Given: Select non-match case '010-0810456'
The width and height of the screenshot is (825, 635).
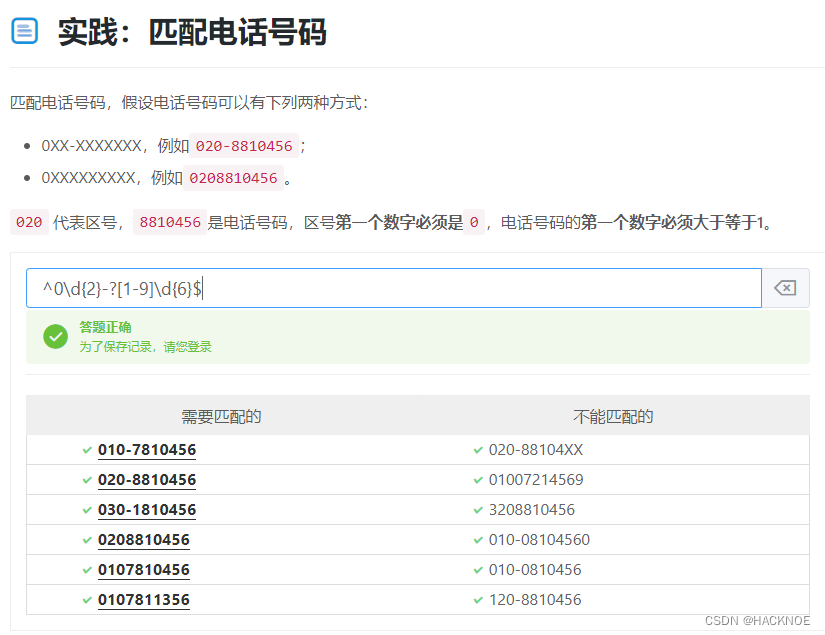Looking at the screenshot, I should coord(535,570).
